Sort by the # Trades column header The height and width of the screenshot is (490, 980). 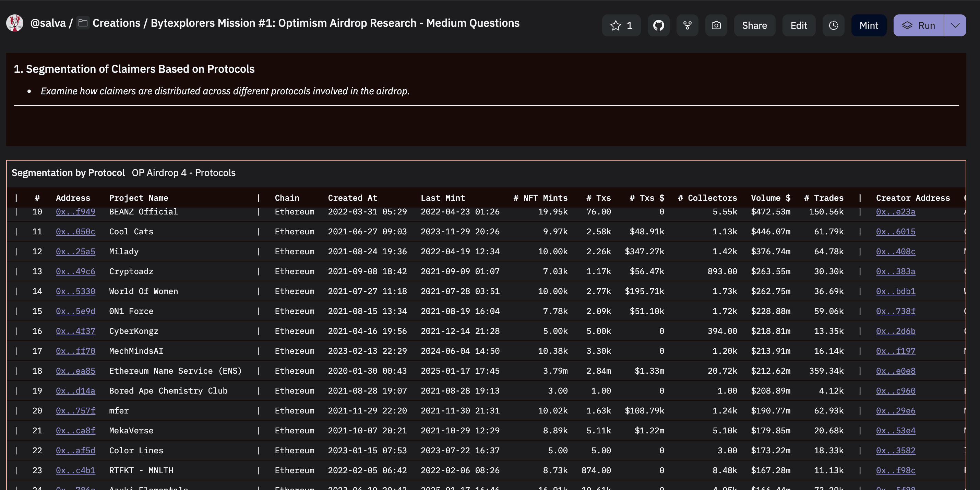click(824, 198)
